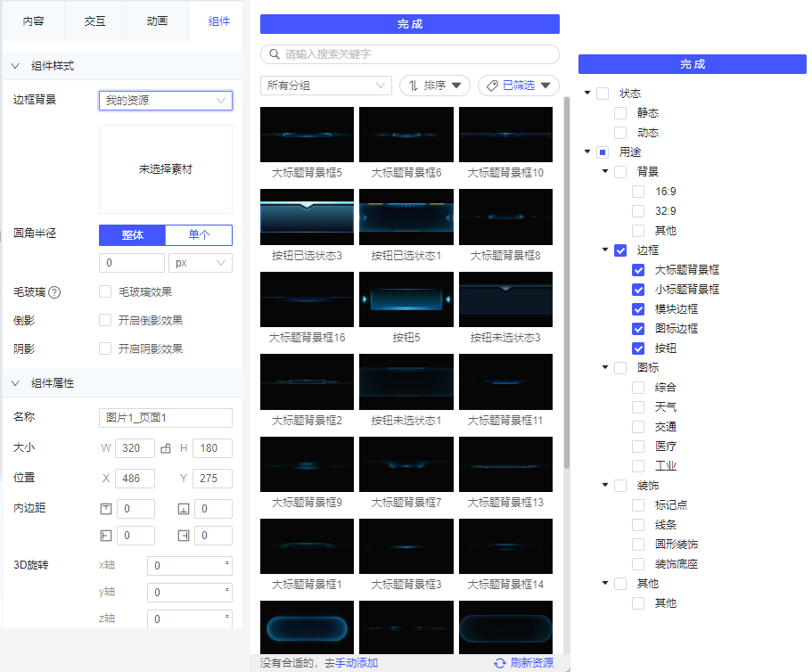
Task: Click the 未选择素材 preview box
Action: pyautogui.click(x=166, y=169)
